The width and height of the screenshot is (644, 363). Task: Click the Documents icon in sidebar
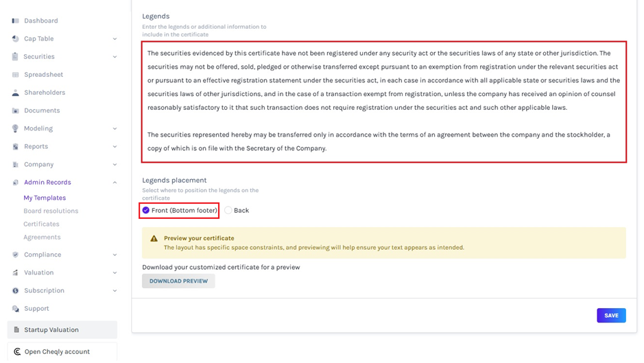click(x=16, y=110)
